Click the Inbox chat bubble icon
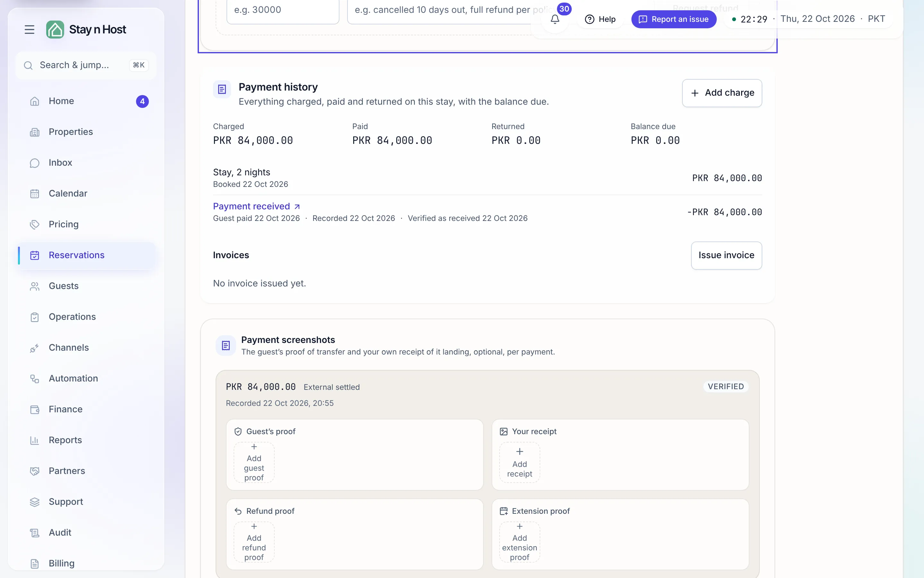The width and height of the screenshot is (924, 578). coord(35,163)
